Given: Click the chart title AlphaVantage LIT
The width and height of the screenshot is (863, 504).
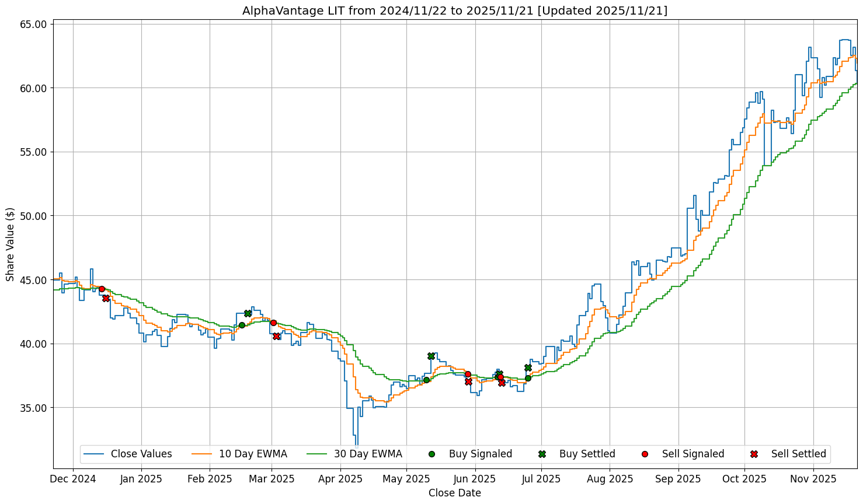Looking at the screenshot, I should click(455, 10).
